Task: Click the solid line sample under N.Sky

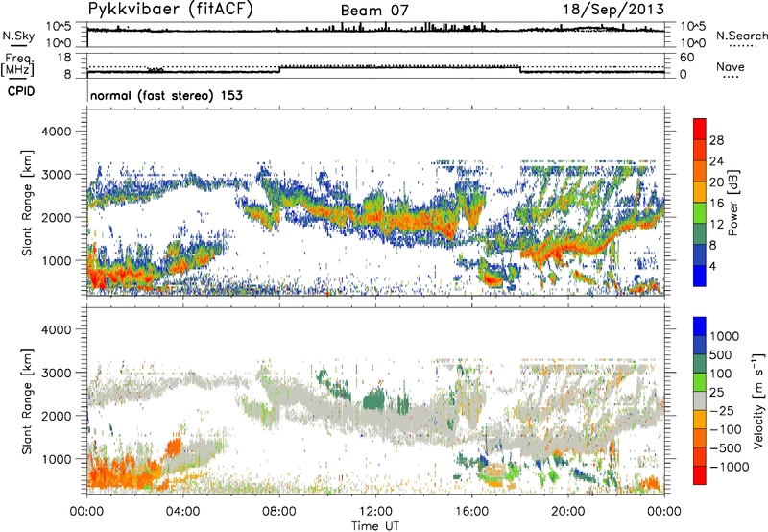Action: [18, 45]
